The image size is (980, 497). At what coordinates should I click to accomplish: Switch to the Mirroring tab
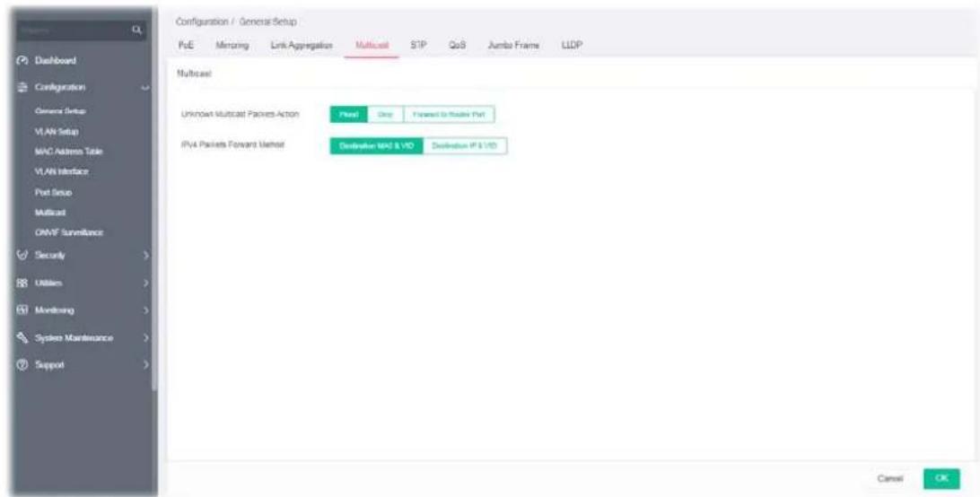click(232, 45)
